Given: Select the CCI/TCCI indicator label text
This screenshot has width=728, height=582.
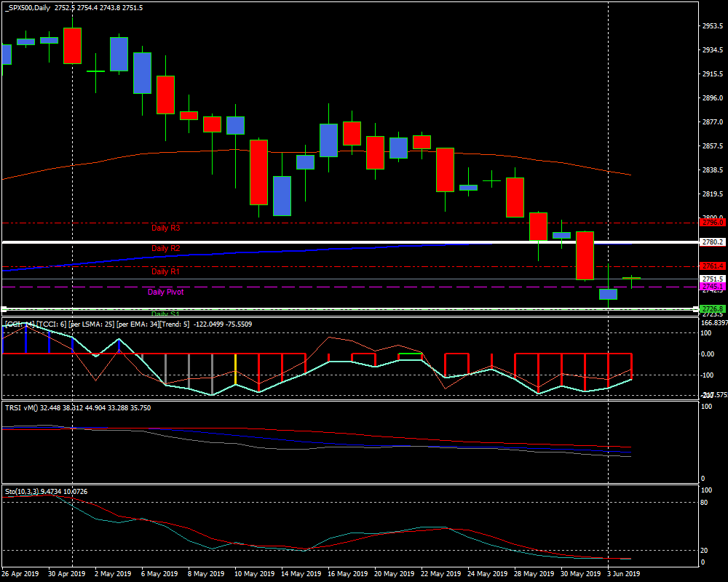Looking at the screenshot, I should 95,324.
